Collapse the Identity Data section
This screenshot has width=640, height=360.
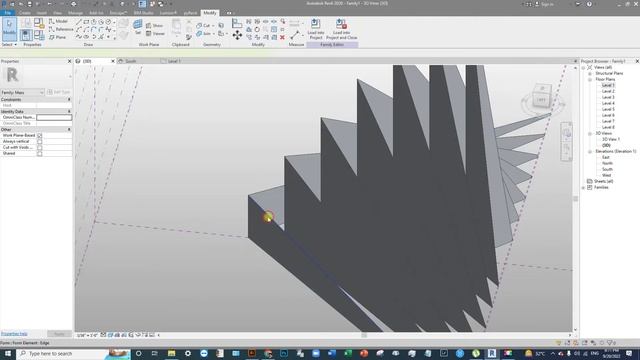(69, 111)
